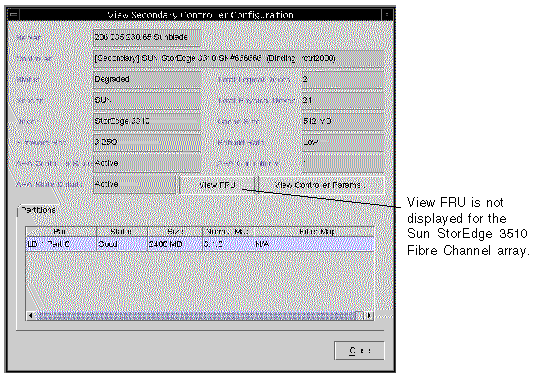The height and width of the screenshot is (378, 537).
Task: Click the horizontal scrollbar track in Partitions table
Action: pyautogui.click(x=200, y=315)
